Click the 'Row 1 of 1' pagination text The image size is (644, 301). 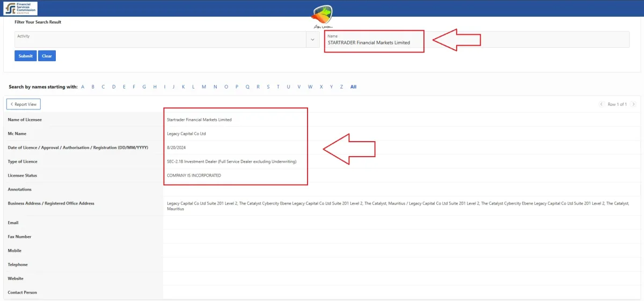[x=617, y=104]
